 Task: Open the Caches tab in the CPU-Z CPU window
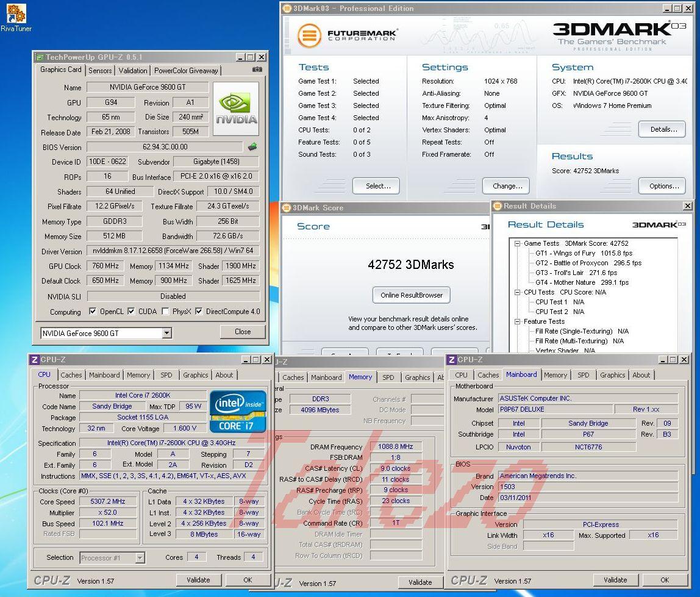tap(71, 375)
